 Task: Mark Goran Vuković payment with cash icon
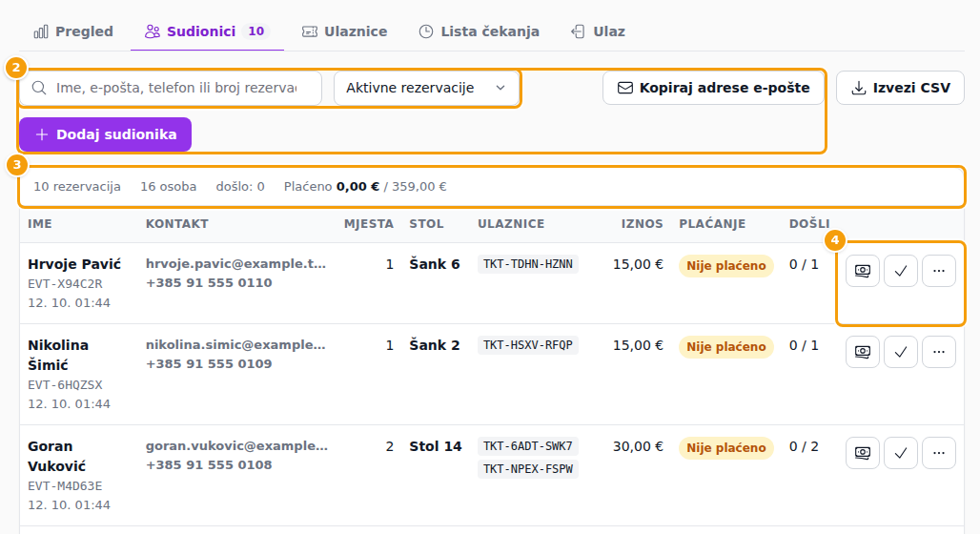coord(863,453)
